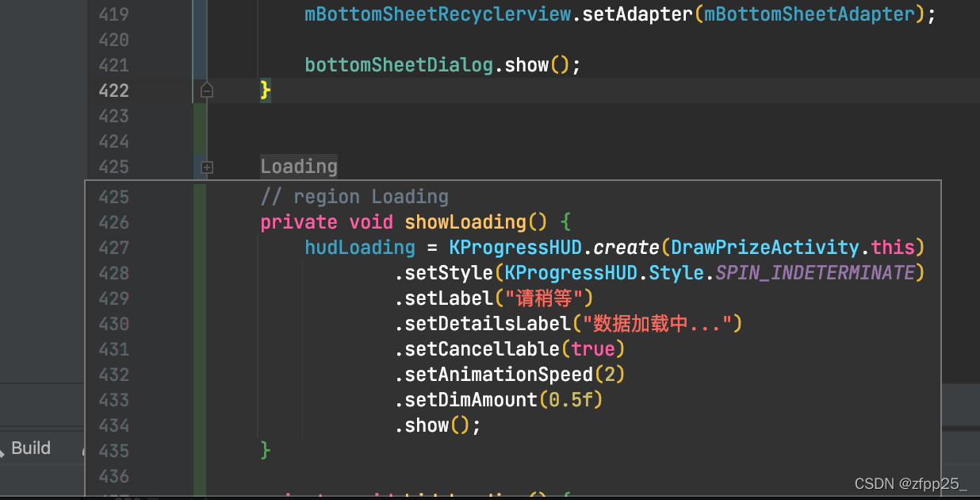This screenshot has width=980, height=500.
Task: Click the setCancellable(true) argument
Action: (x=593, y=348)
